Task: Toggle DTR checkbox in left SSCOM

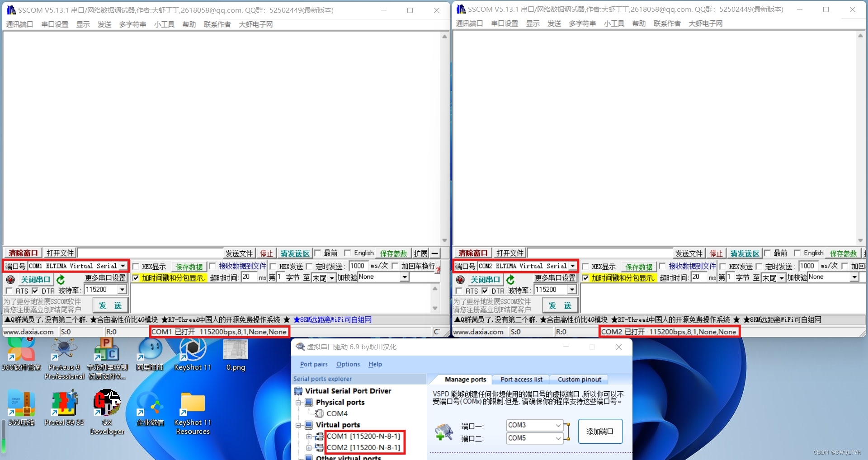Action: (x=35, y=291)
